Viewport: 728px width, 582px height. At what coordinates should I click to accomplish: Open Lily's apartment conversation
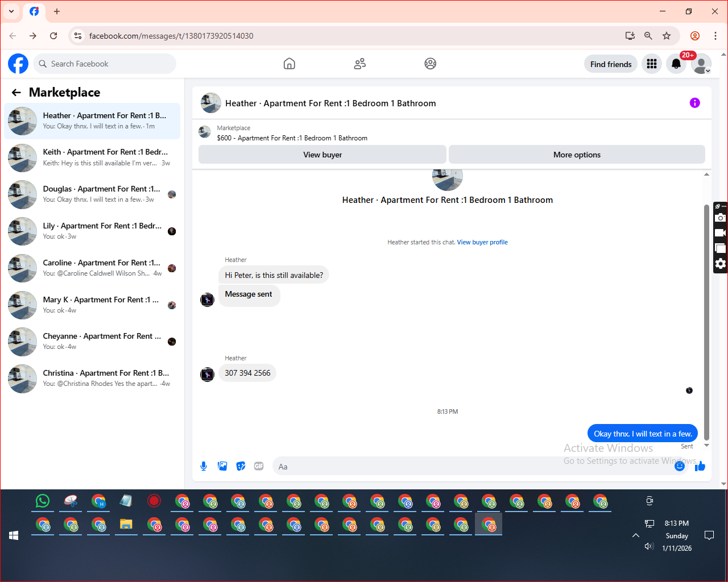92,231
